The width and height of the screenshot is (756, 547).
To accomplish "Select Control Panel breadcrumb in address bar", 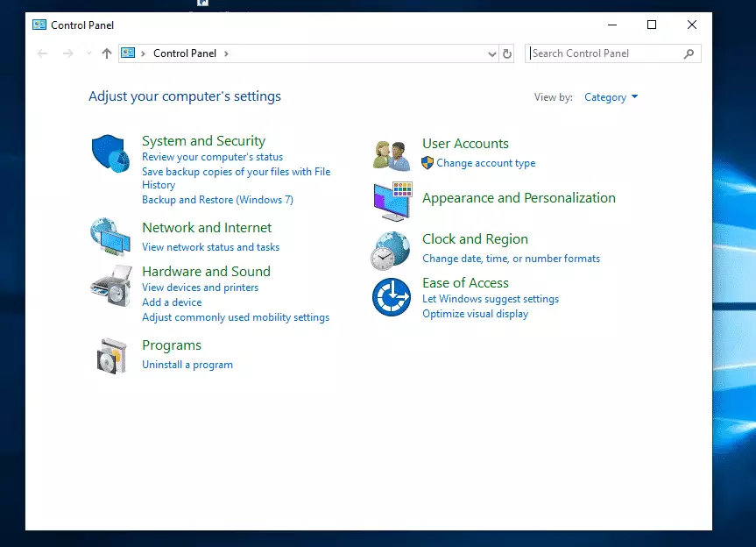I will point(185,53).
